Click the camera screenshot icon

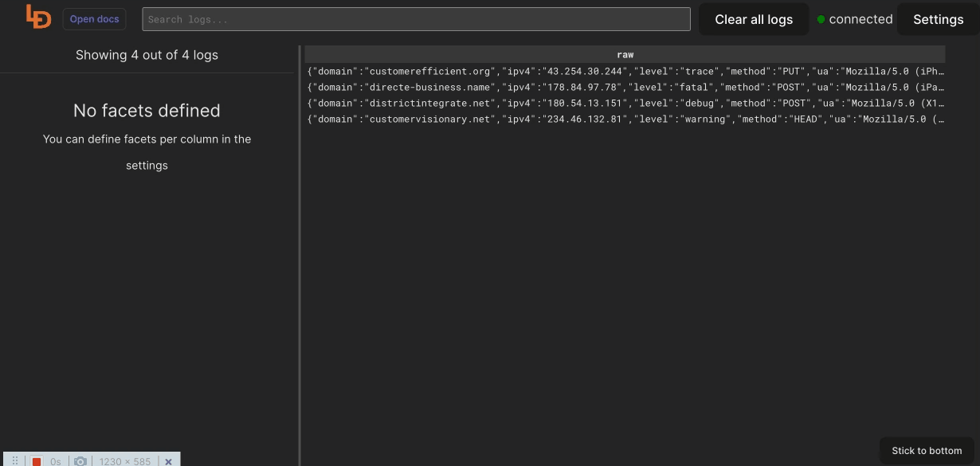tap(80, 461)
